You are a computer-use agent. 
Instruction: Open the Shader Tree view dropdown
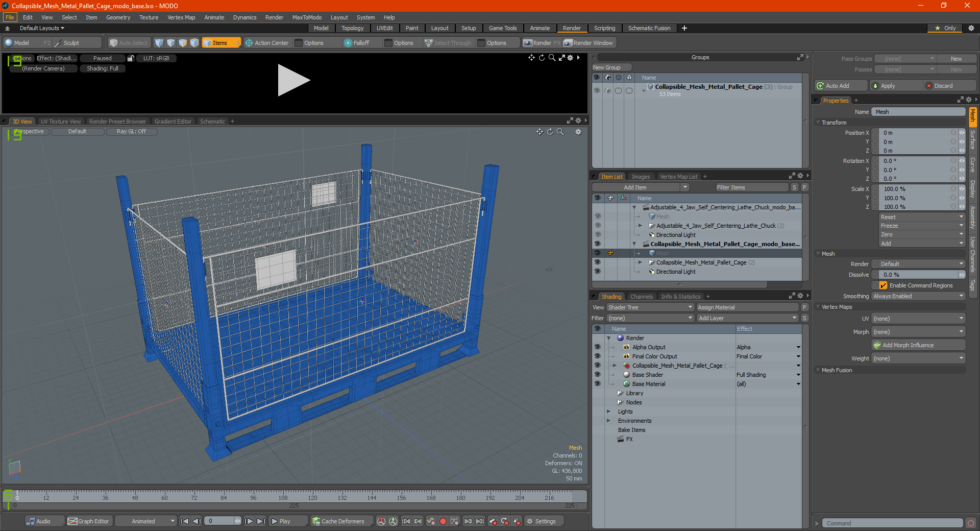(650, 307)
